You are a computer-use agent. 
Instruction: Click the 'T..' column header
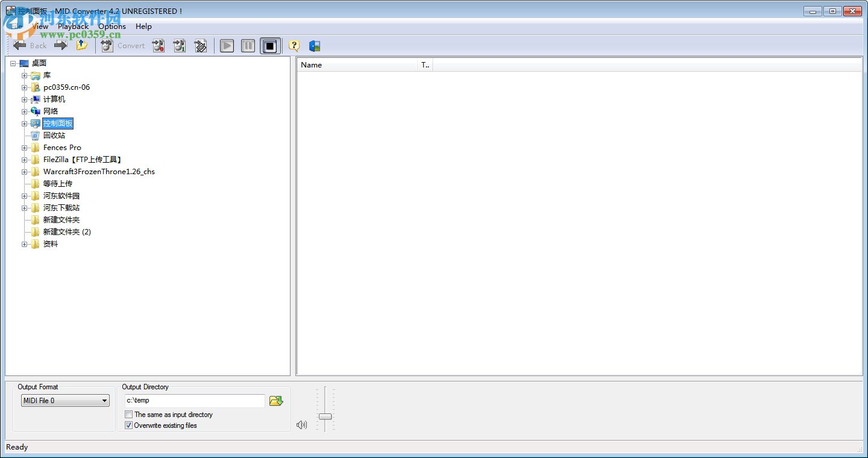click(425, 65)
